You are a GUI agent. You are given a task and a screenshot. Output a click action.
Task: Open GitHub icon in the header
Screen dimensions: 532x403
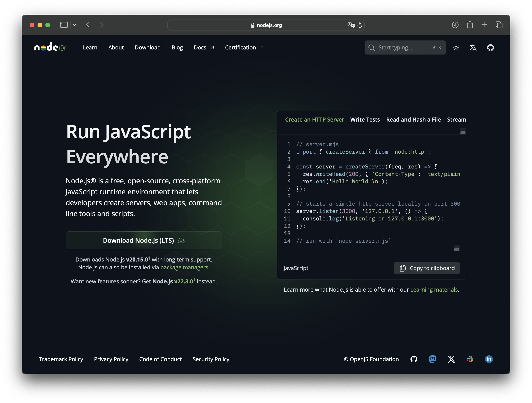tap(490, 47)
